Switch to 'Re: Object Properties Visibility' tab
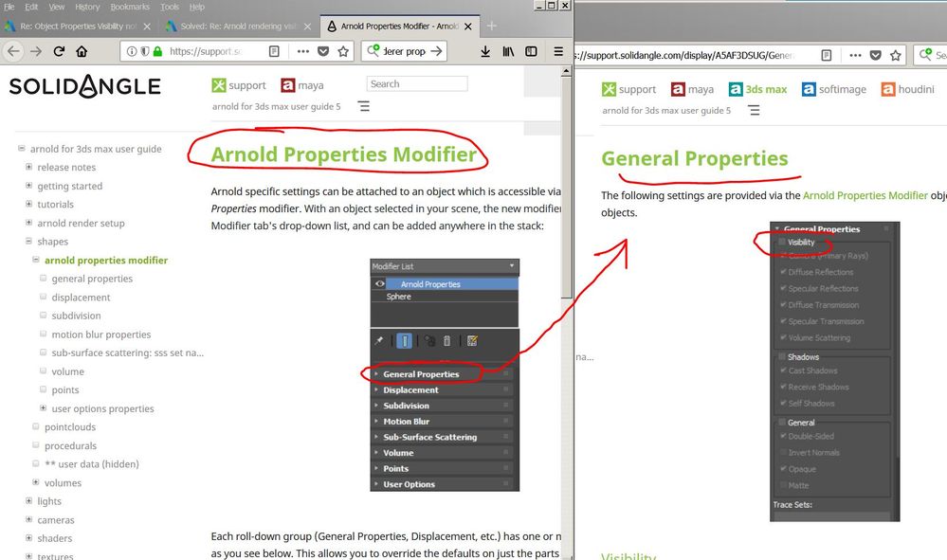 [x=79, y=26]
